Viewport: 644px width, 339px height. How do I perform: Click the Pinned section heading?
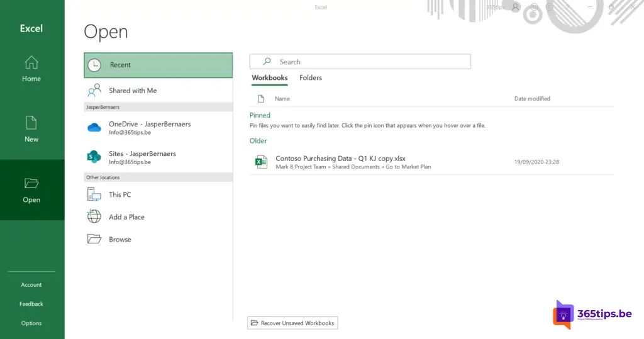tap(260, 115)
